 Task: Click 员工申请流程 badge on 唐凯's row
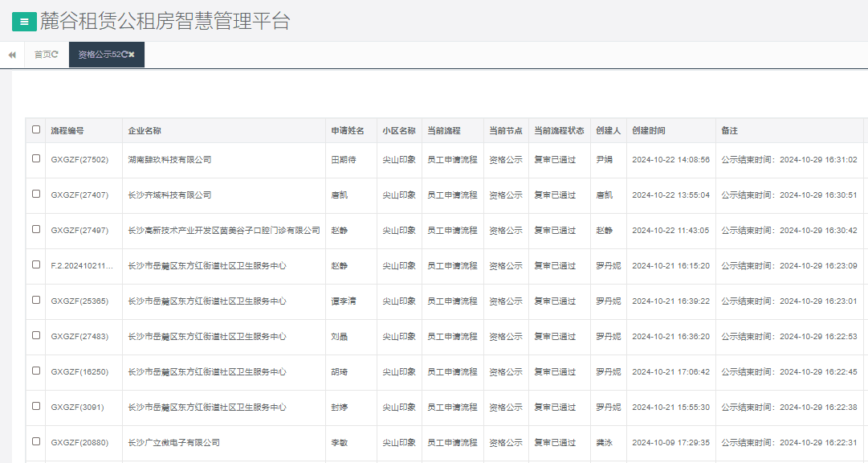click(452, 195)
